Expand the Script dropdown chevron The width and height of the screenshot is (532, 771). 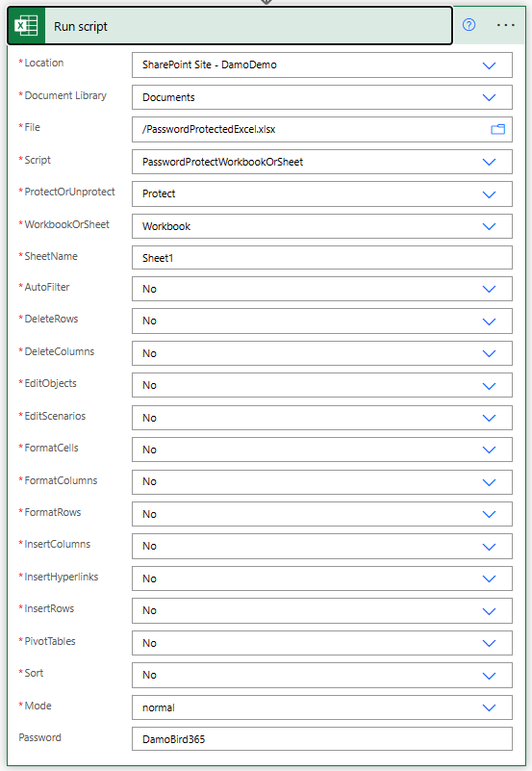coord(490,162)
